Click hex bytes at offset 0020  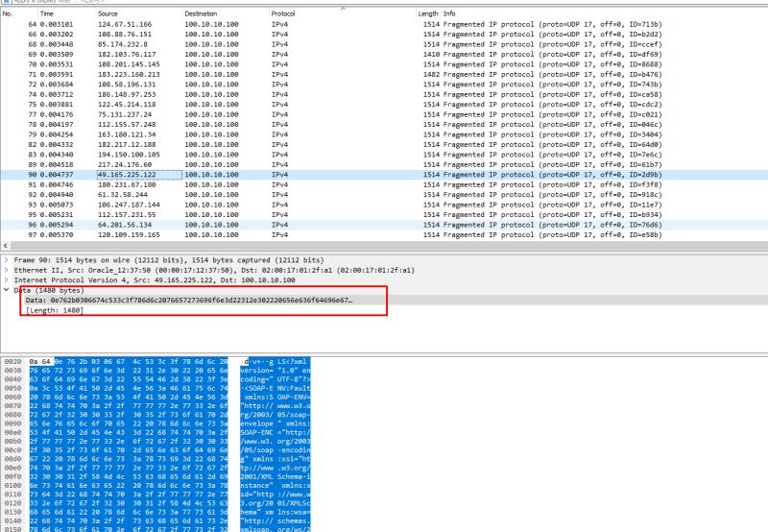(129, 361)
